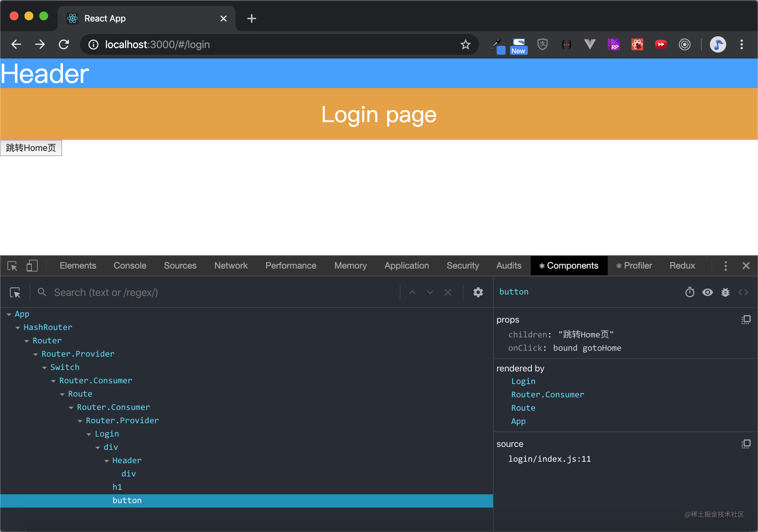758x532 pixels.
Task: Jump to Route in rendered by list
Action: (x=523, y=408)
